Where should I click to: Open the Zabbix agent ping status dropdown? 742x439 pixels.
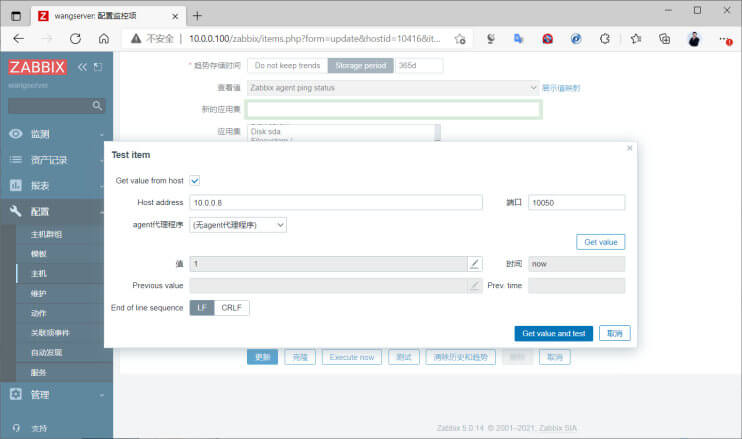pyautogui.click(x=393, y=88)
